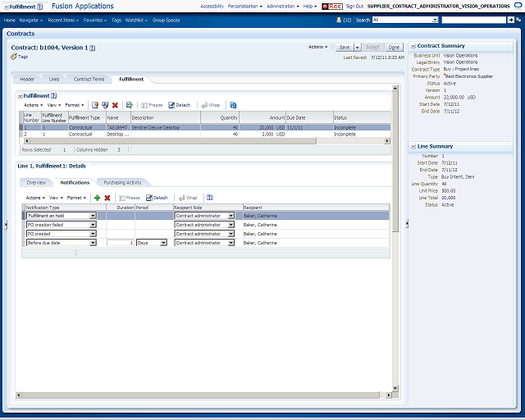Click the create fulfillment line icon
Screen dimensions: 525x420
95,105
